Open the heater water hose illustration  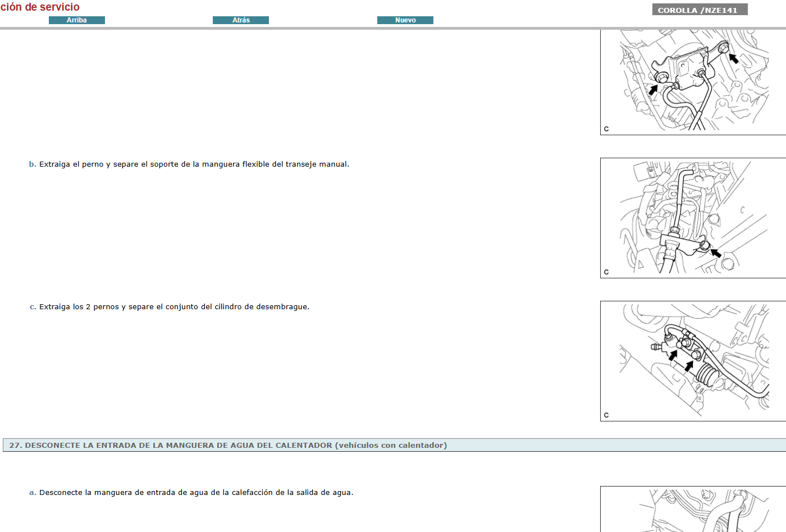pyautogui.click(x=693, y=510)
